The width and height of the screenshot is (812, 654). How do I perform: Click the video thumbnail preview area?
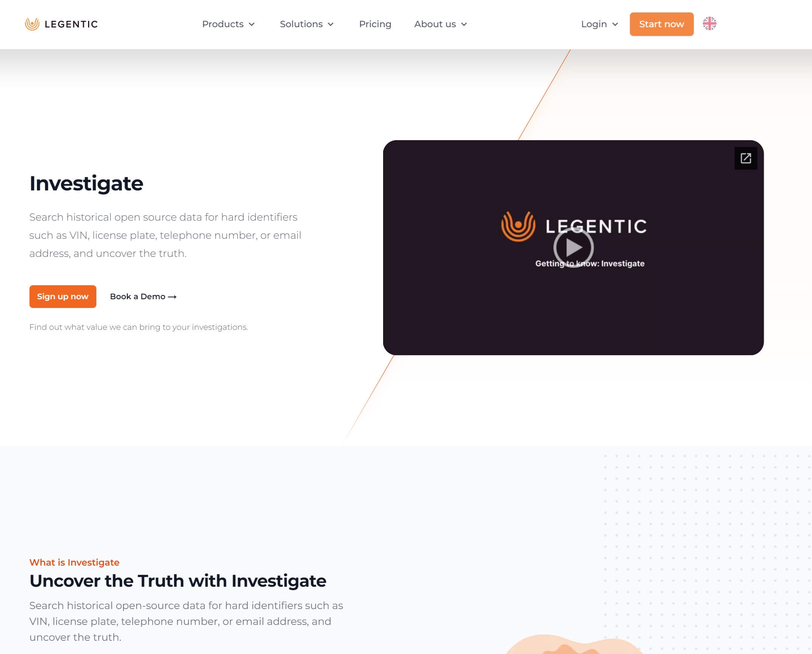[572, 247]
